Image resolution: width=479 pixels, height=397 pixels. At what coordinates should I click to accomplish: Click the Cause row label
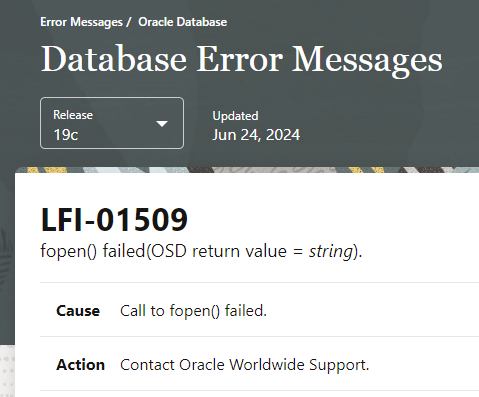click(x=78, y=311)
